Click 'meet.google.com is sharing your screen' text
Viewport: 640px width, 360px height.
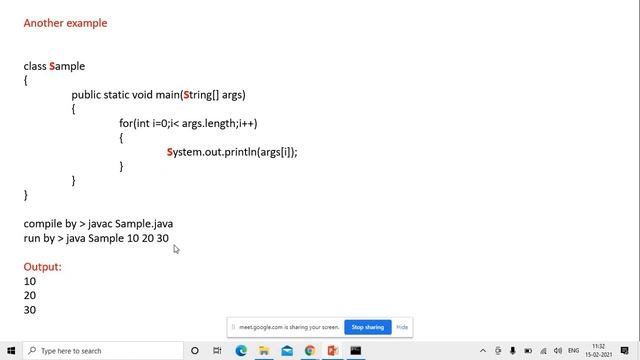tap(289, 327)
